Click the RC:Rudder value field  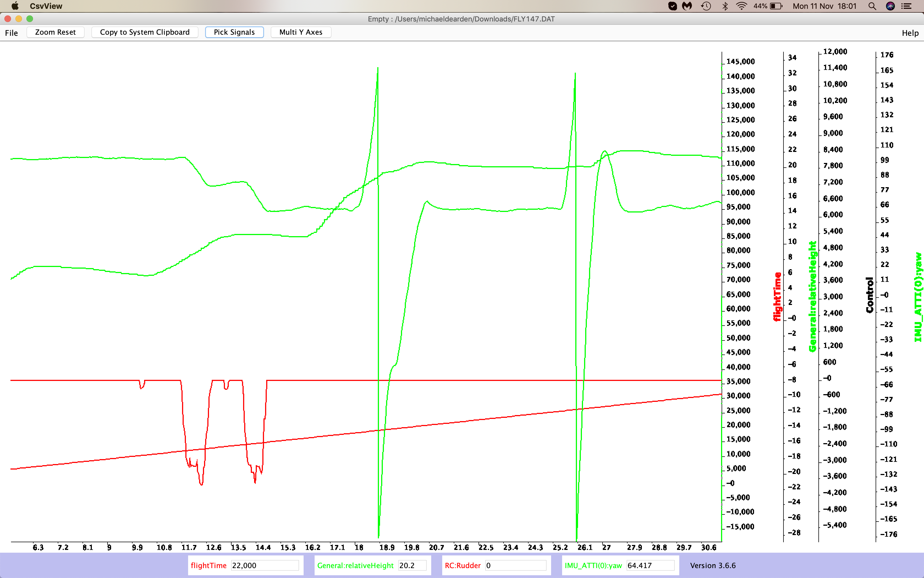(516, 565)
